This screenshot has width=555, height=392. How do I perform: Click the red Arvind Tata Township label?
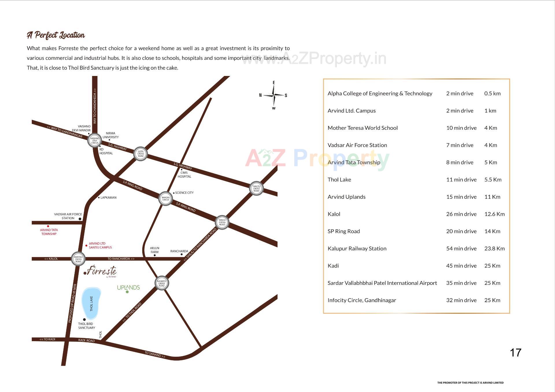[49, 232]
